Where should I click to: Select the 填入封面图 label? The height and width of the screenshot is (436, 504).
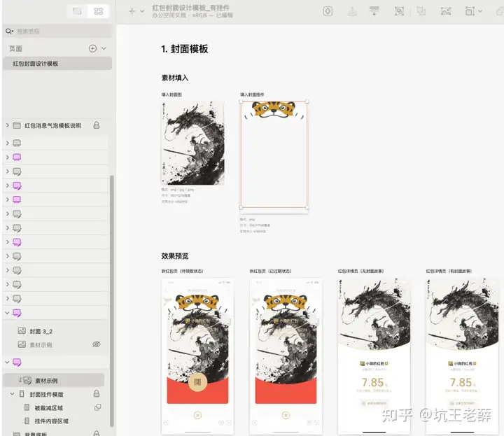click(171, 94)
